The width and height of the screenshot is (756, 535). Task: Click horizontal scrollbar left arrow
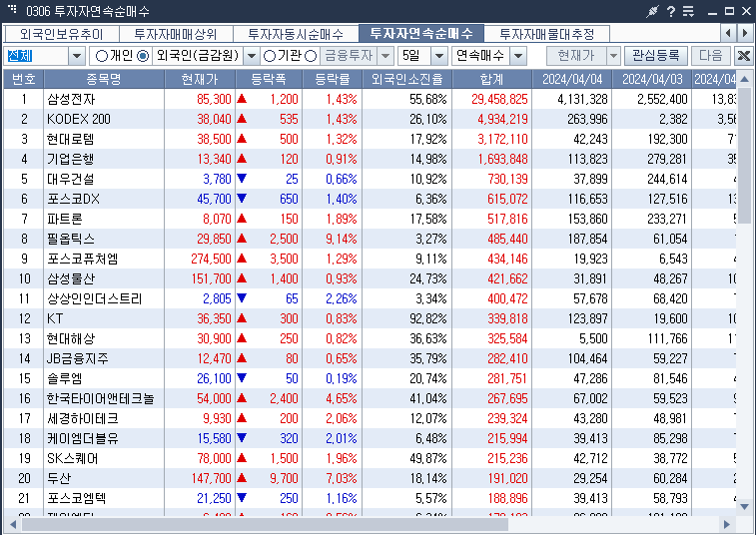13,524
